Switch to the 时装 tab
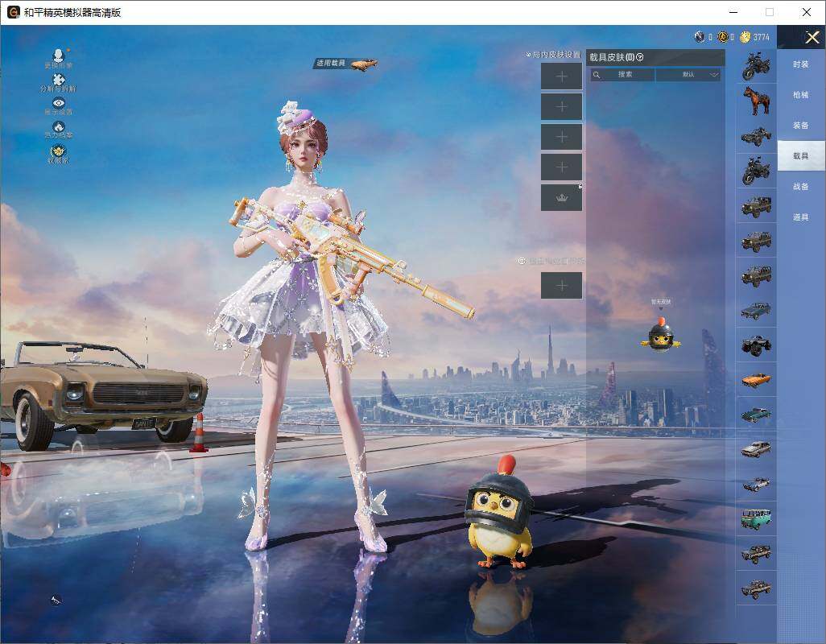 pyautogui.click(x=801, y=64)
